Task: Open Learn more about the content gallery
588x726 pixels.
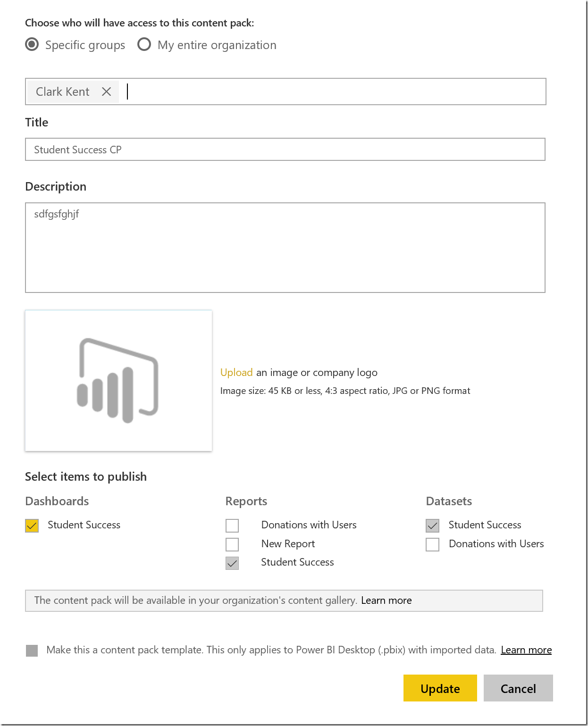Action: (386, 601)
